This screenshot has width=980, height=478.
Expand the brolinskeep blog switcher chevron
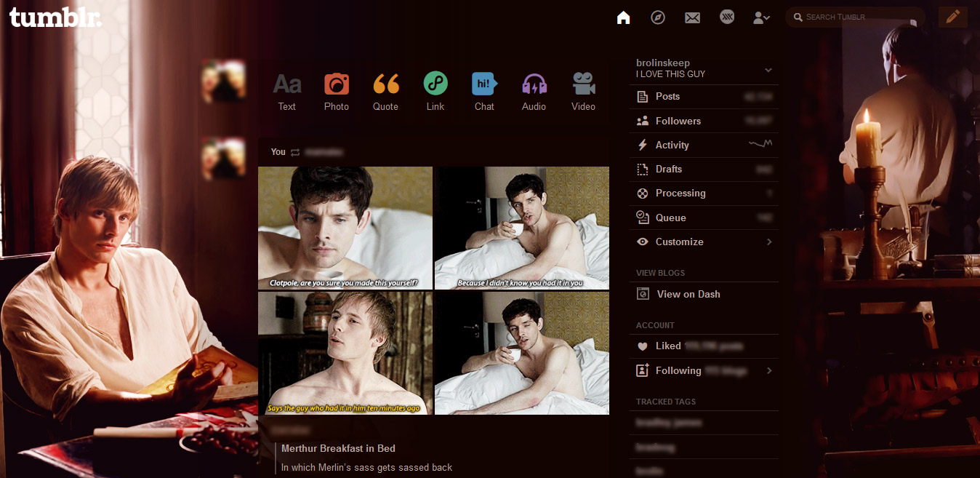768,70
